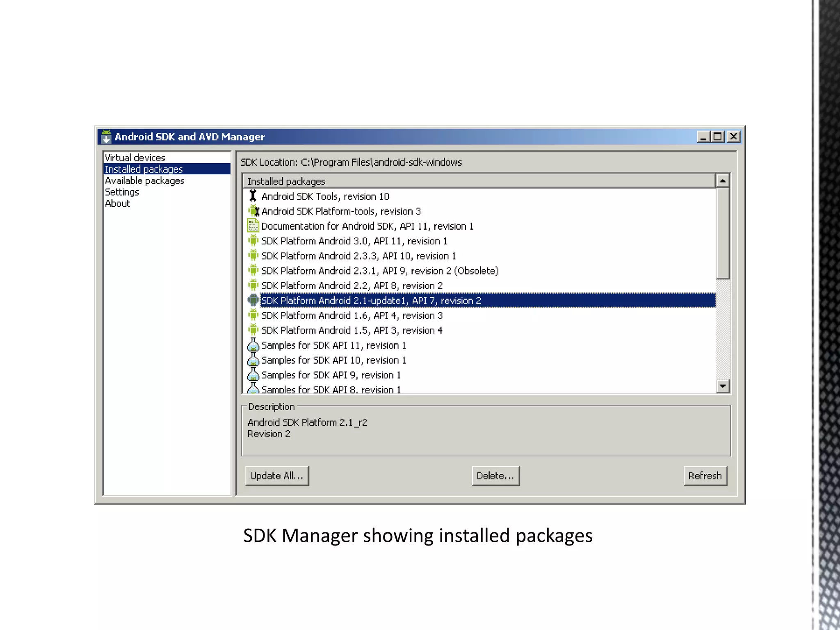Click the title bar Android app icon
Screen dimensions: 840x630
[106, 137]
